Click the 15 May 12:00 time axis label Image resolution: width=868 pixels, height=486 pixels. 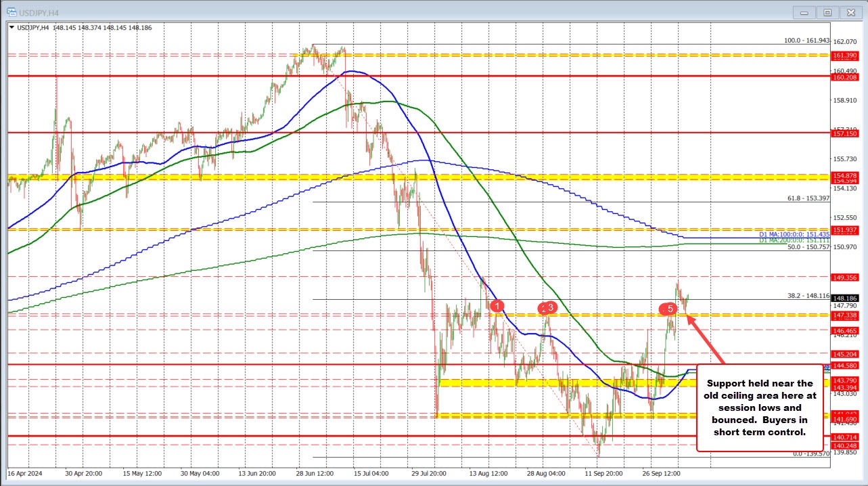tap(143, 473)
